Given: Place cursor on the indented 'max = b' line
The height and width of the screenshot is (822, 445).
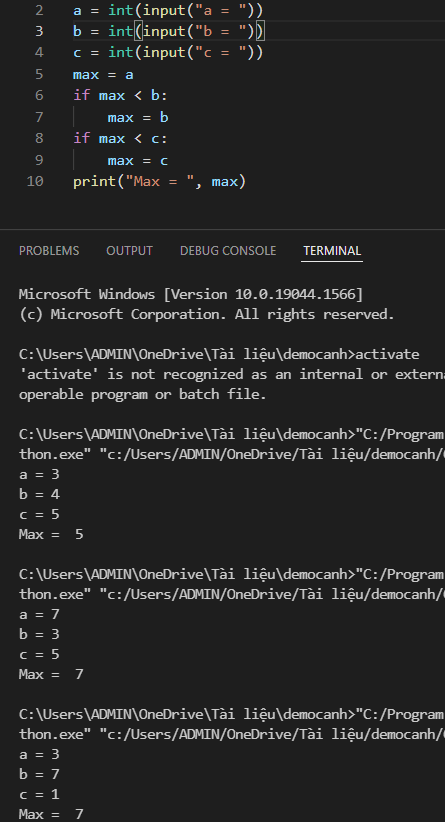Looking at the screenshot, I should pos(138,117).
